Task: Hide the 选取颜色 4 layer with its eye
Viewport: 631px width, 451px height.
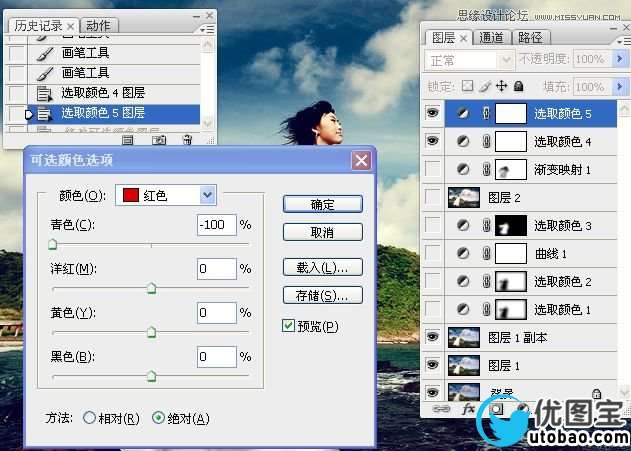Action: pyautogui.click(x=432, y=140)
